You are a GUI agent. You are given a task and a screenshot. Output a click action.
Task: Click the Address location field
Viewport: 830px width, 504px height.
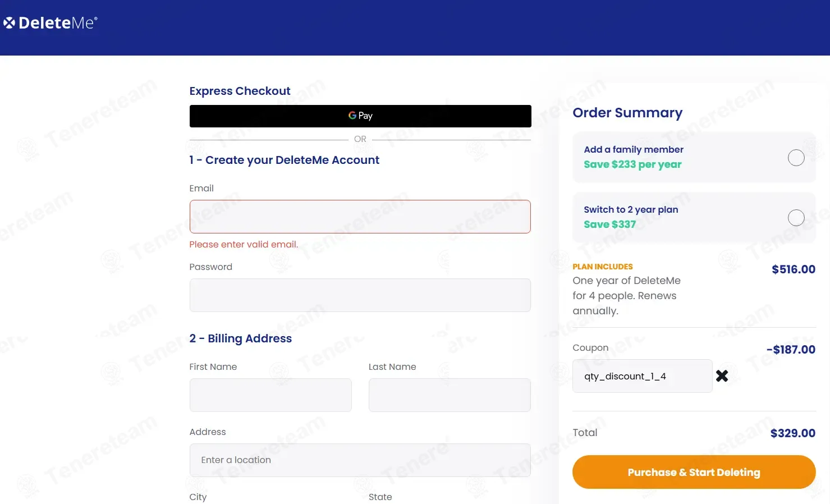(360, 460)
